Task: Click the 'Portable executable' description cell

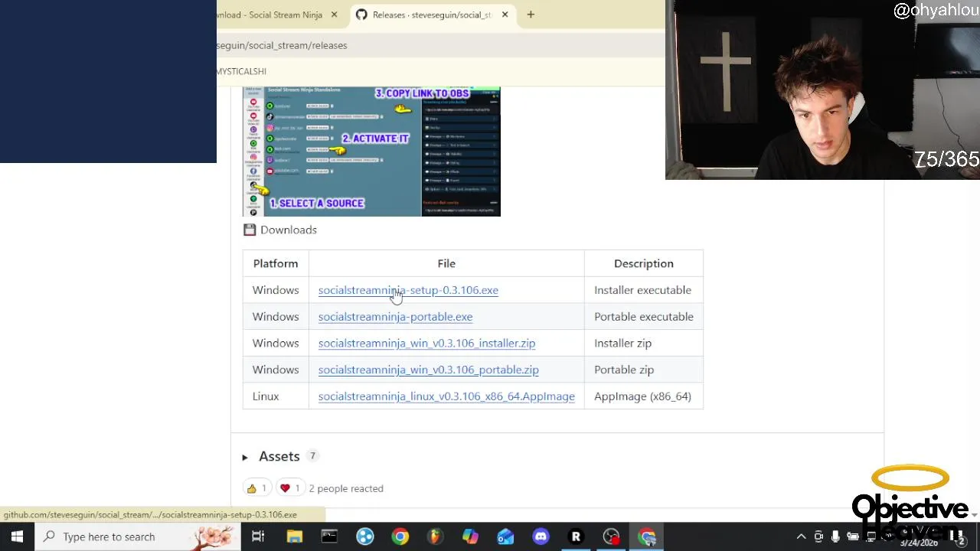Action: coord(644,317)
